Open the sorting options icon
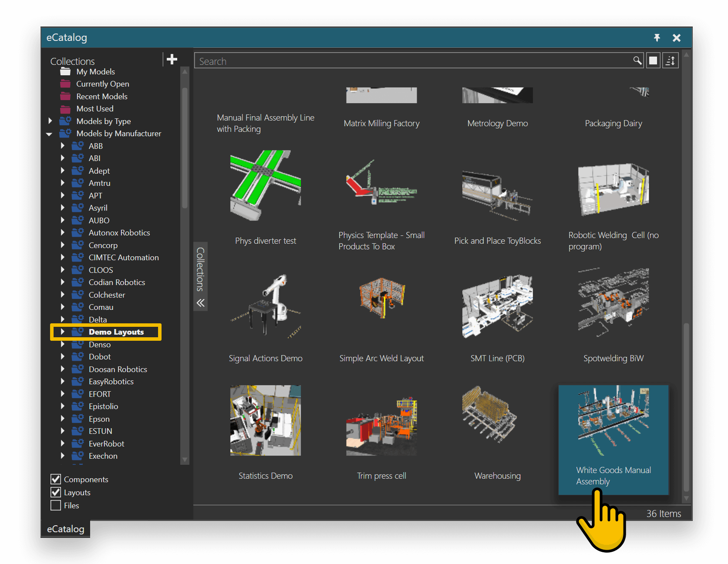 pos(670,60)
